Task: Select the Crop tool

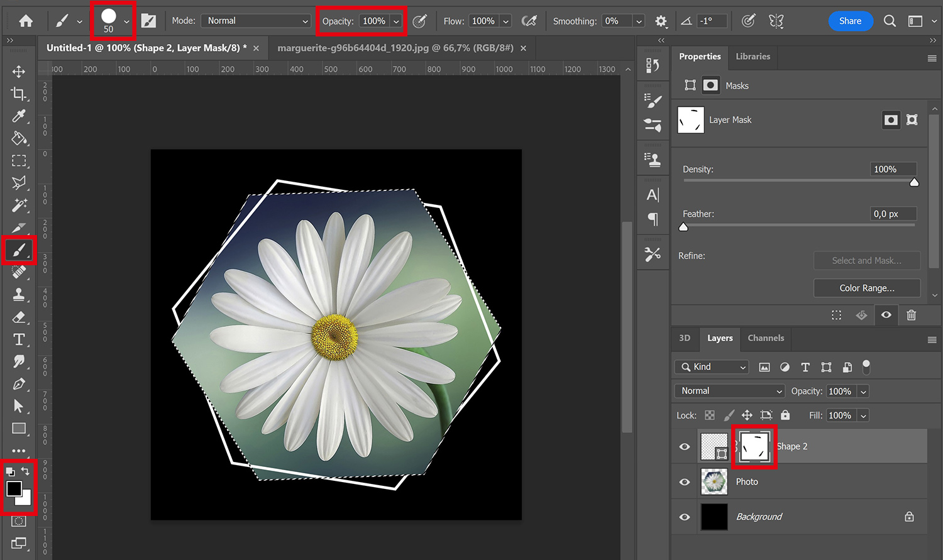Action: click(x=18, y=93)
